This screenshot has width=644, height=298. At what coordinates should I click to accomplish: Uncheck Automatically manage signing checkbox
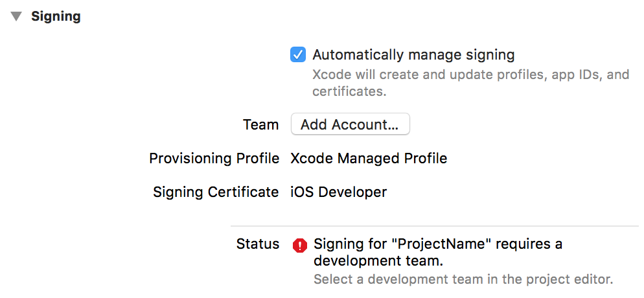click(298, 54)
